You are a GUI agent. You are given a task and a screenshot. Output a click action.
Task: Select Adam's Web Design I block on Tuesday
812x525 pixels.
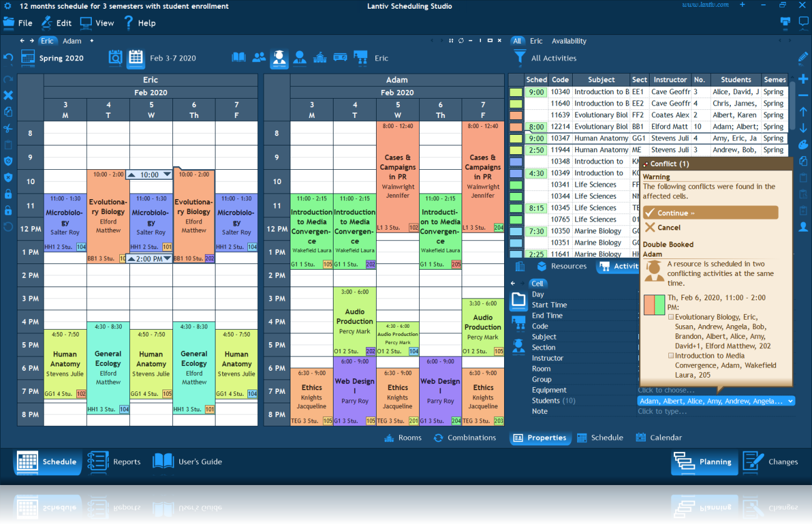click(x=355, y=392)
